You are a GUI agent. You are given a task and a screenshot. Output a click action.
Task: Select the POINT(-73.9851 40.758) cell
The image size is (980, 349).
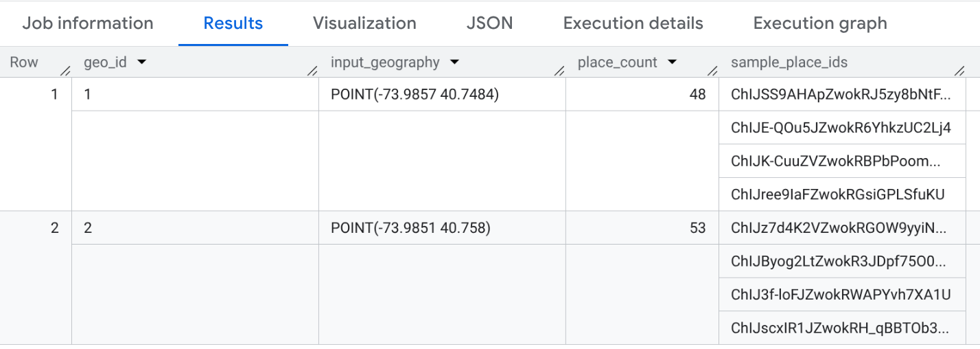pos(410,228)
